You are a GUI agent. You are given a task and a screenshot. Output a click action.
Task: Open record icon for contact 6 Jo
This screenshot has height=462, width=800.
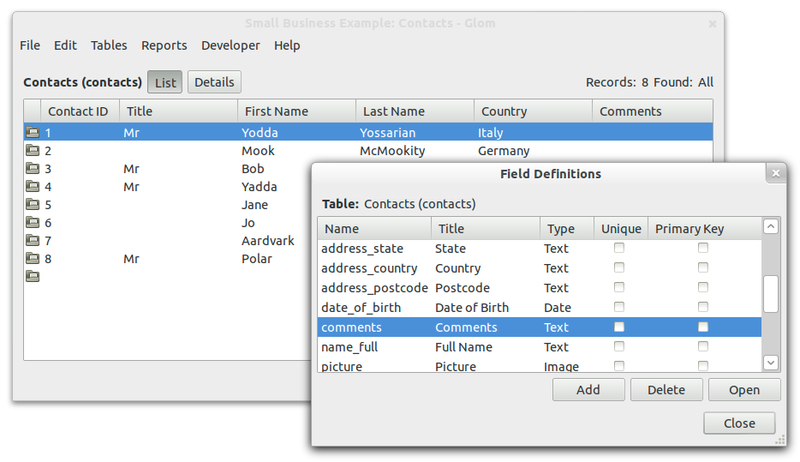[x=33, y=222]
